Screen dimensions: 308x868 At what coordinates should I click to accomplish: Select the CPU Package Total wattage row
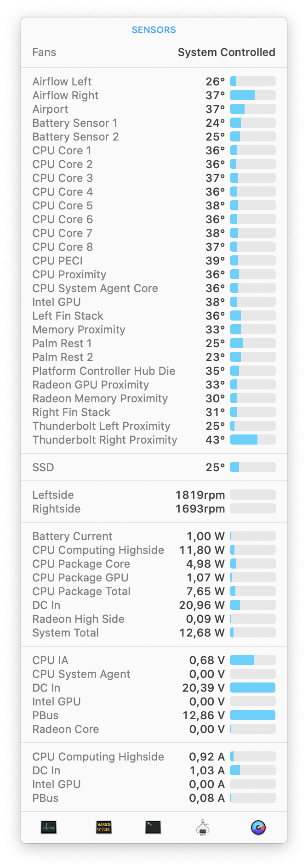point(81,592)
